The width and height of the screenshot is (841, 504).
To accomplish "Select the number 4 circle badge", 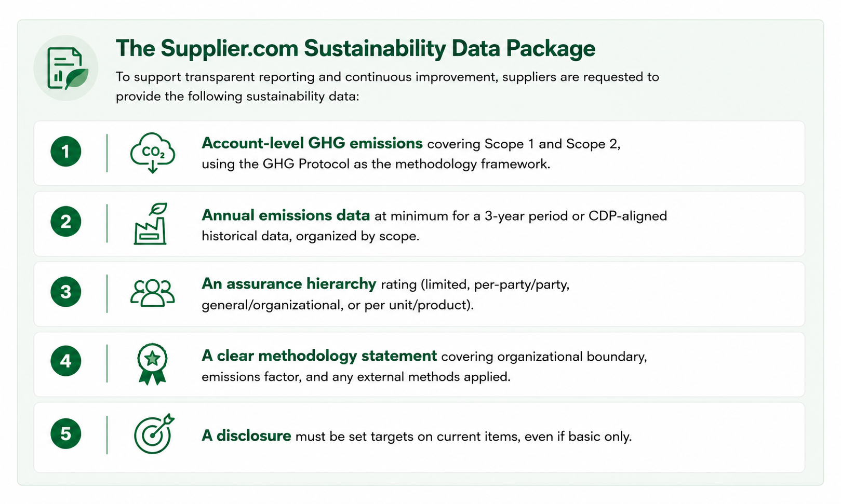I will pyautogui.click(x=66, y=361).
